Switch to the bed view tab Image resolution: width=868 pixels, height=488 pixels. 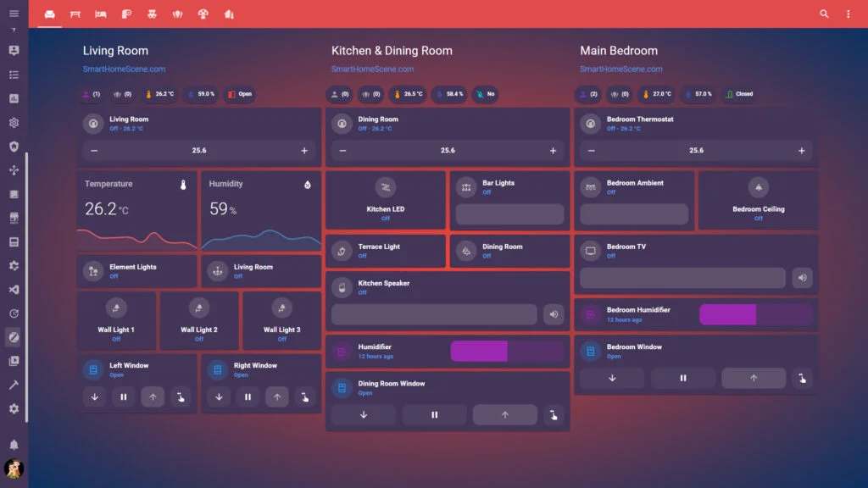(101, 14)
